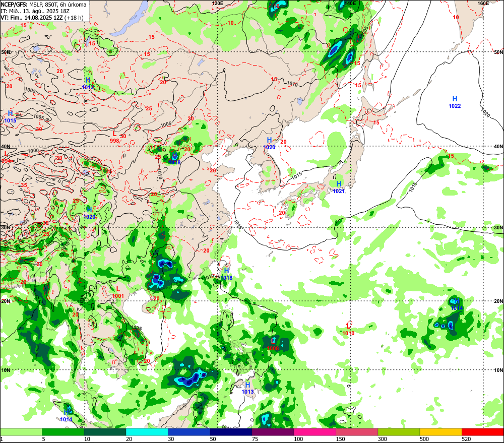Viewport: 504px width, 443px height.
Task: Click the H 1021 high over Japan
Action: point(339,187)
